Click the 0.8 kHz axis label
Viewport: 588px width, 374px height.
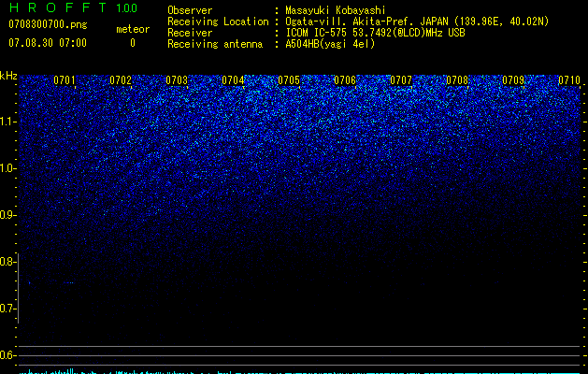click(7, 262)
